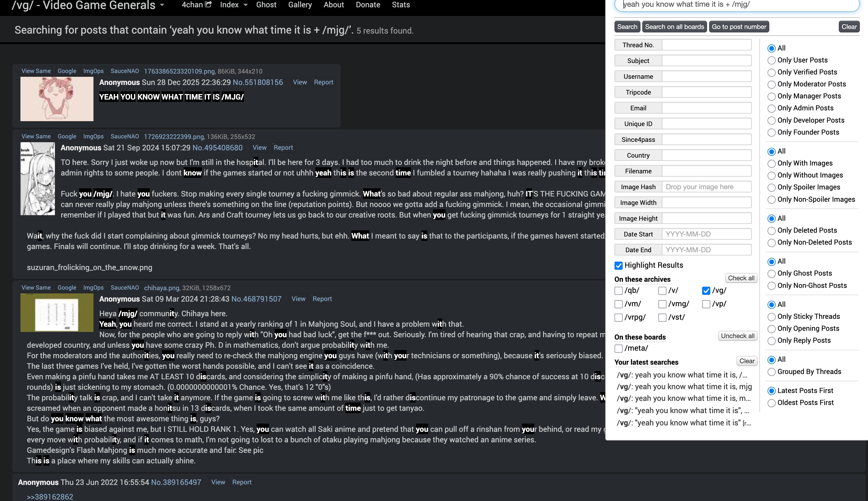This screenshot has width=868, height=501.
Task: Select Only With Images radio button
Action: [x=771, y=163]
